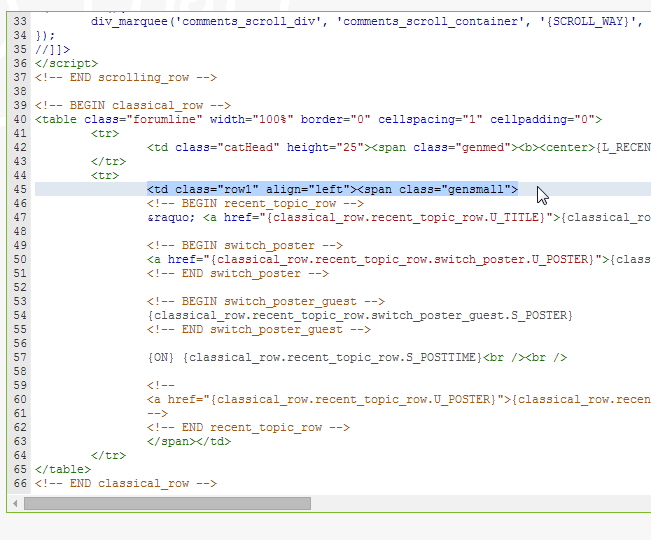
Task: Click line number 45 in gutter
Action: point(20,189)
